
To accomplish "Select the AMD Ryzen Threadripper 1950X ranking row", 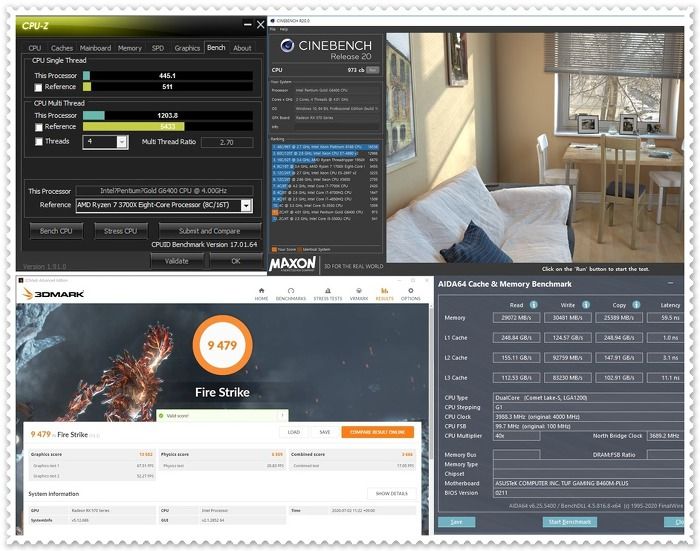I will [325, 159].
